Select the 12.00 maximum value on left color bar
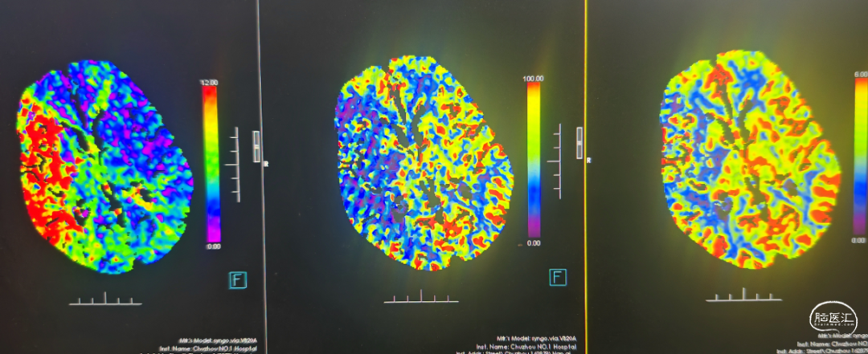Image resolution: width=868 pixels, height=354 pixels. [211, 83]
